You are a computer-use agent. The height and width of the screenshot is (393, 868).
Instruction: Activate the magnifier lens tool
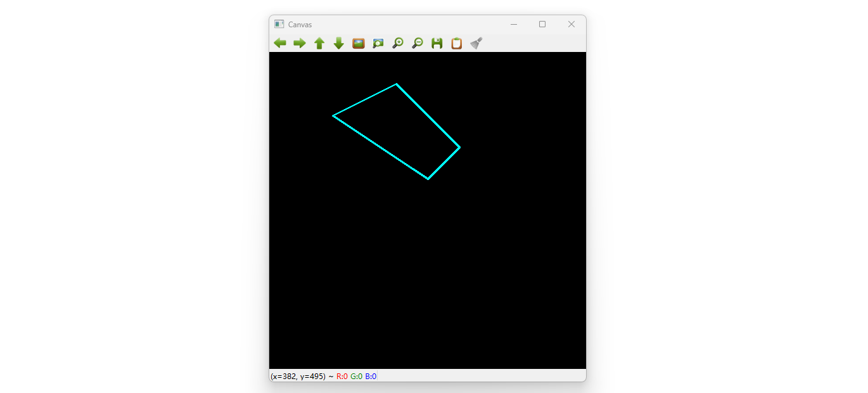pyautogui.click(x=378, y=42)
